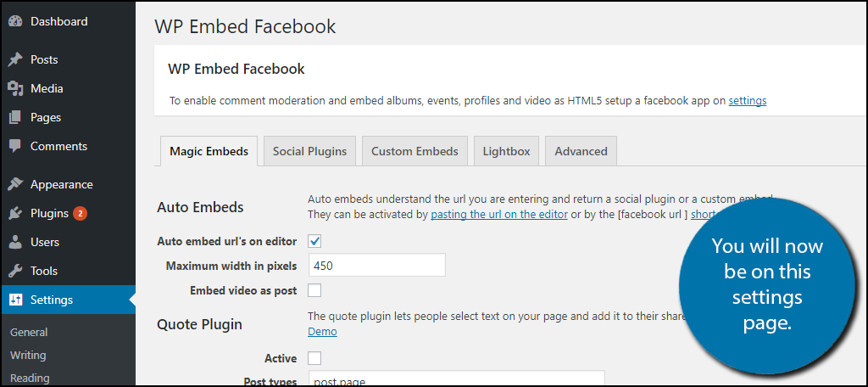This screenshot has height=387, width=868.
Task: Click the Plugins plug icon
Action: (15, 214)
